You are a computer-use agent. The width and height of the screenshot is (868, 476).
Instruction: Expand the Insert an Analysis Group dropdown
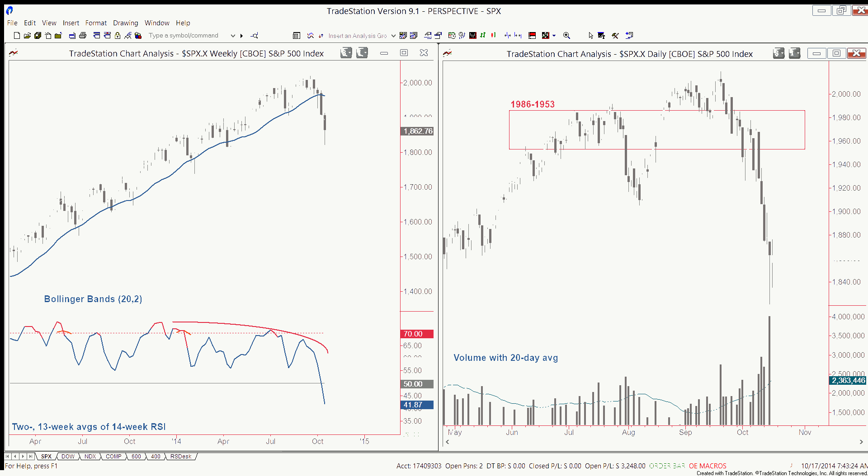[393, 36]
